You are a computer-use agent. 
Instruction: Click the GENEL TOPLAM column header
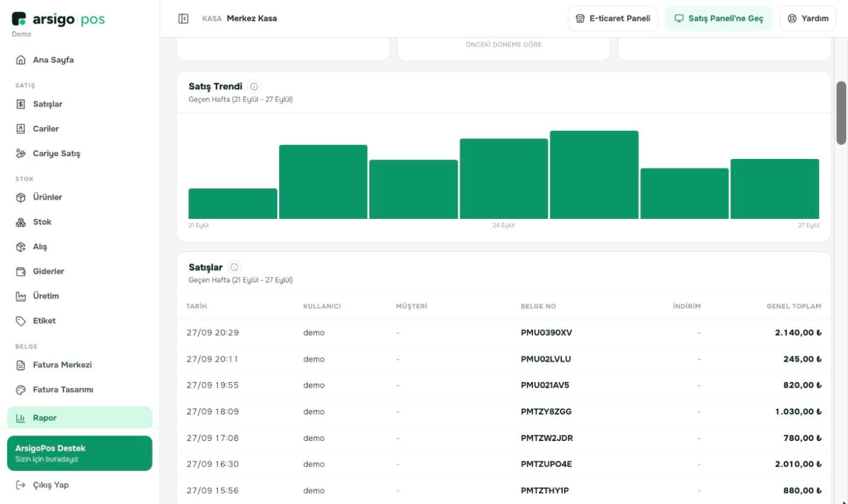point(794,307)
